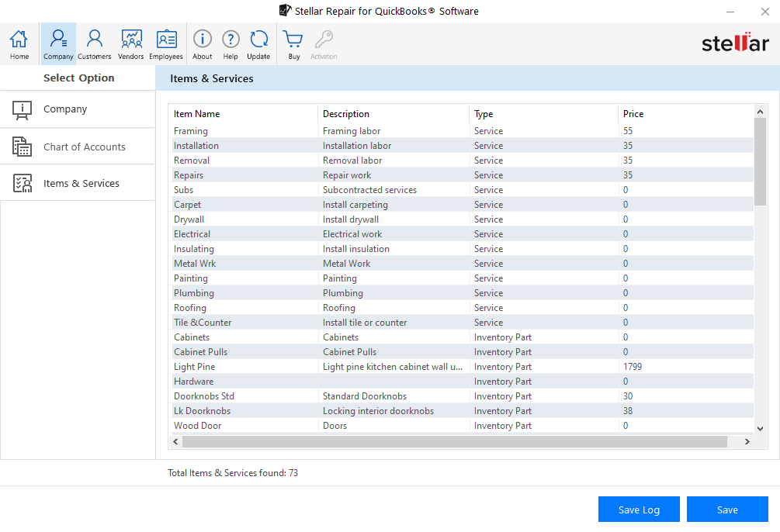Viewport: 780px width, 532px height.
Task: Minimize the Stellar Repair window
Action: [730, 12]
